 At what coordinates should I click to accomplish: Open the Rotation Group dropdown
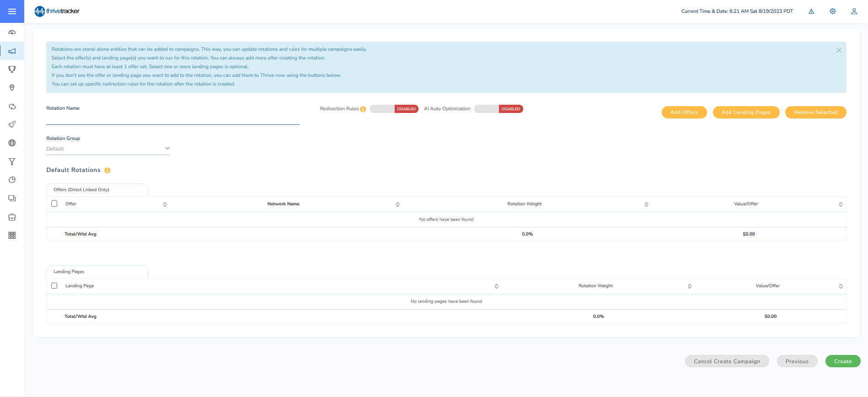pyautogui.click(x=108, y=149)
